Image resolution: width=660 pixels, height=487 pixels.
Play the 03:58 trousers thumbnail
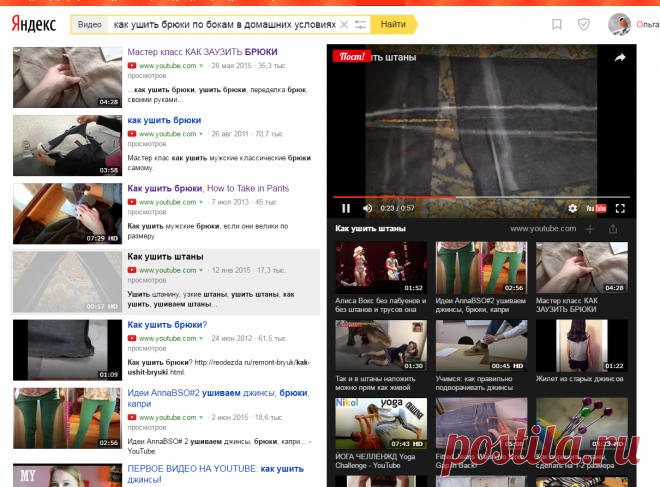(x=67, y=146)
